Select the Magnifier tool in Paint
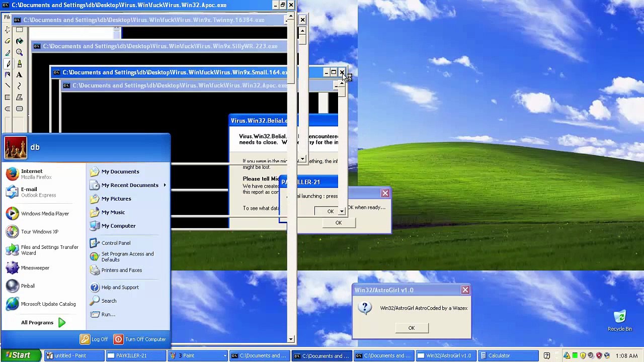This screenshot has height=362, width=644. pyautogui.click(x=20, y=53)
